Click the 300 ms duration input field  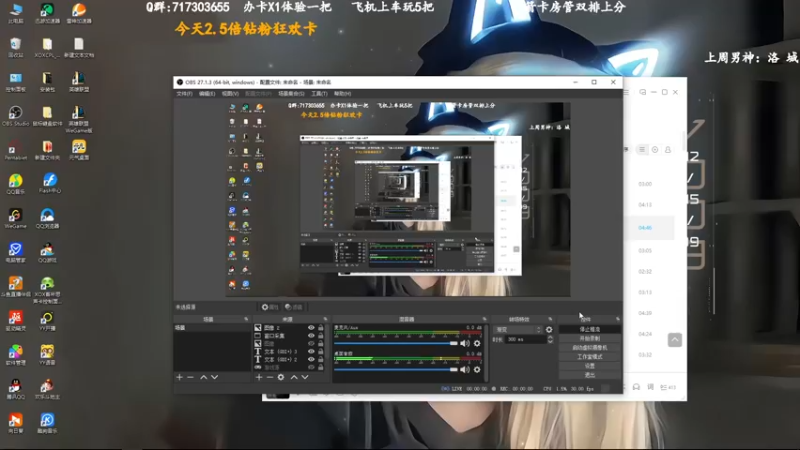click(x=525, y=339)
